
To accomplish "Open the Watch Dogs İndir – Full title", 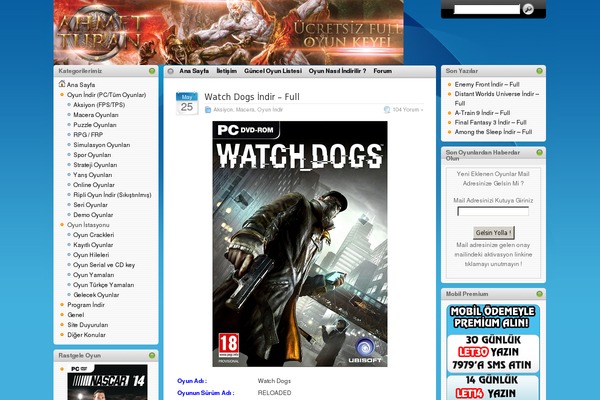I will pyautogui.click(x=252, y=97).
